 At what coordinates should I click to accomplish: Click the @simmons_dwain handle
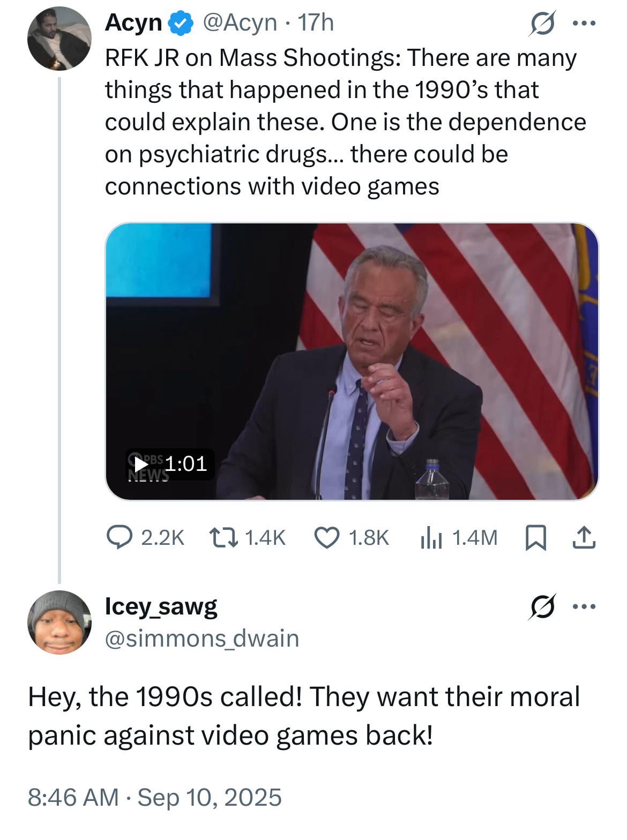point(201,639)
